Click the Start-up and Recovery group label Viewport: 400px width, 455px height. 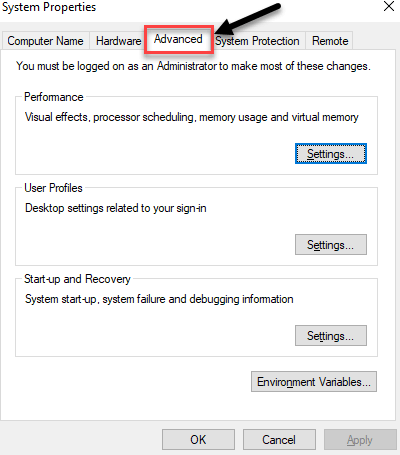(77, 279)
